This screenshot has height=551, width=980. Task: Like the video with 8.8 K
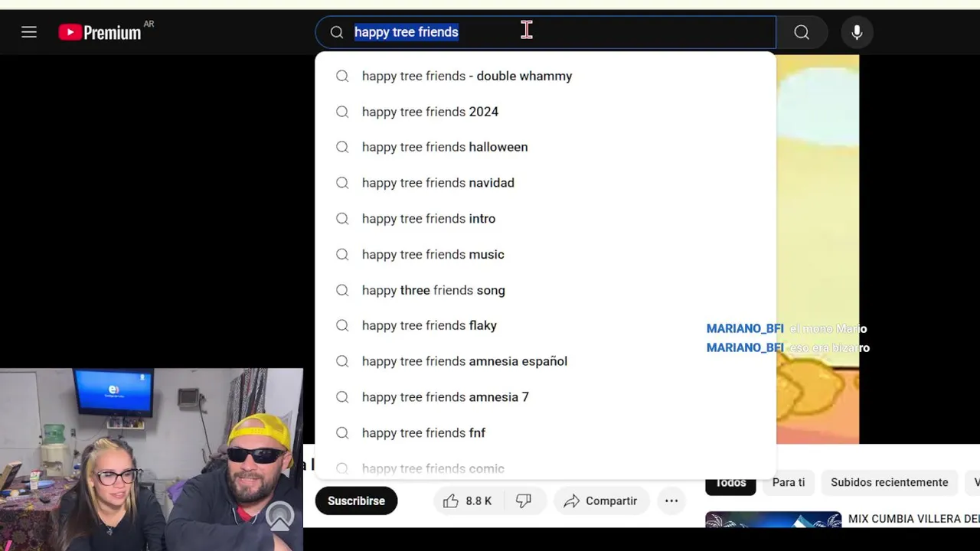point(467,500)
